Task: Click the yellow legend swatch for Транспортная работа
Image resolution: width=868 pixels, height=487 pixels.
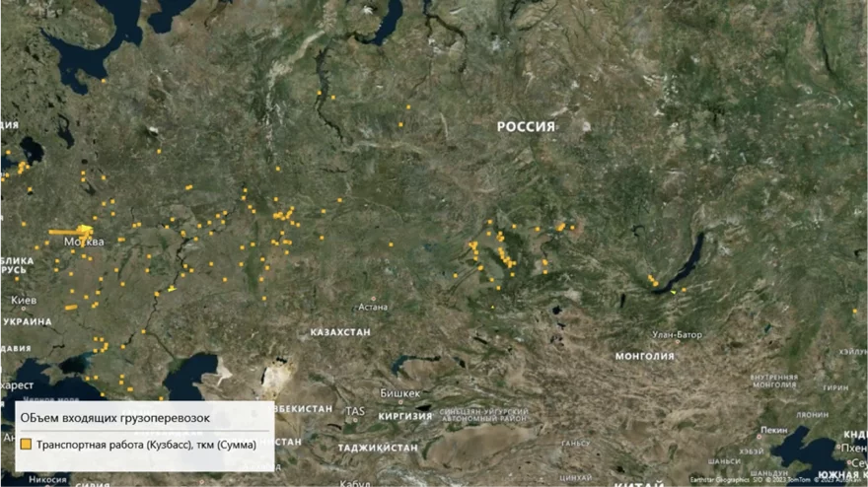Action: [x=26, y=445]
